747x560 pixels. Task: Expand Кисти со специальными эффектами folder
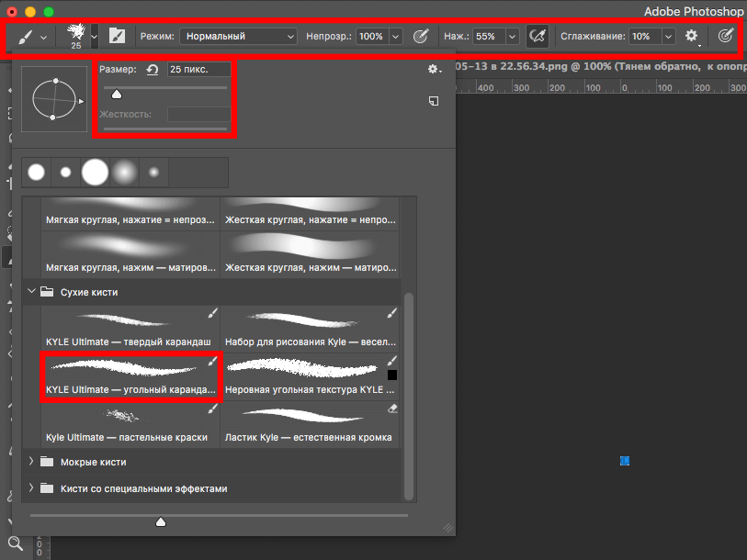(31, 487)
